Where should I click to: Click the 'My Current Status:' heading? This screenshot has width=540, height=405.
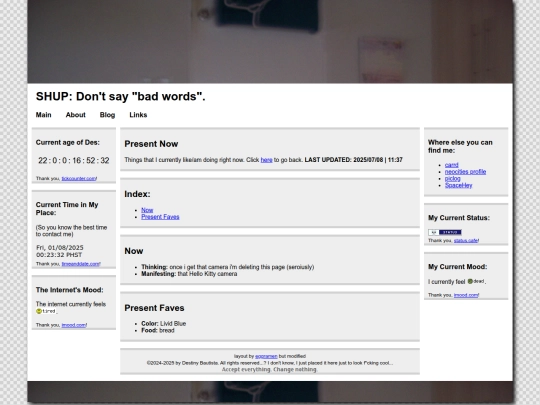pos(459,218)
